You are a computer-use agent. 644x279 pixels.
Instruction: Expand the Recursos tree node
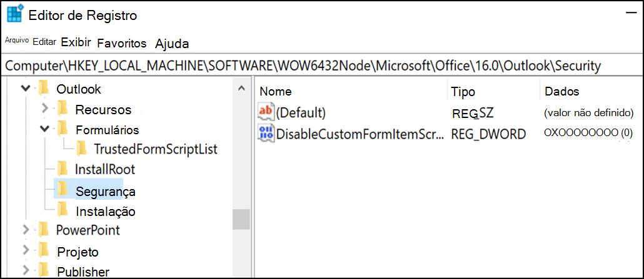click(x=46, y=109)
